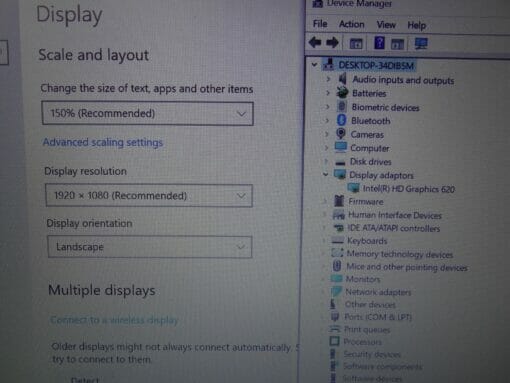Collapse the DESKTOP-34DIBSM root node
Screen dimensions: 510x383
(x=314, y=64)
